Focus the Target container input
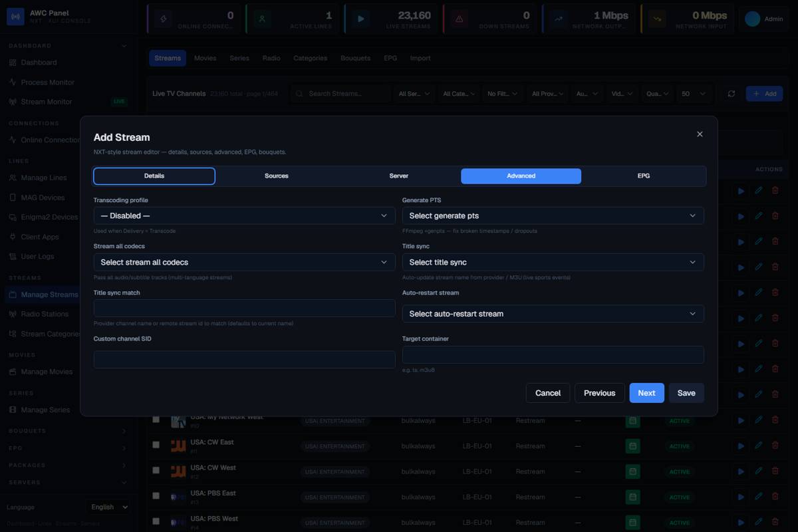Viewport: 798px width, 532px height. point(553,354)
